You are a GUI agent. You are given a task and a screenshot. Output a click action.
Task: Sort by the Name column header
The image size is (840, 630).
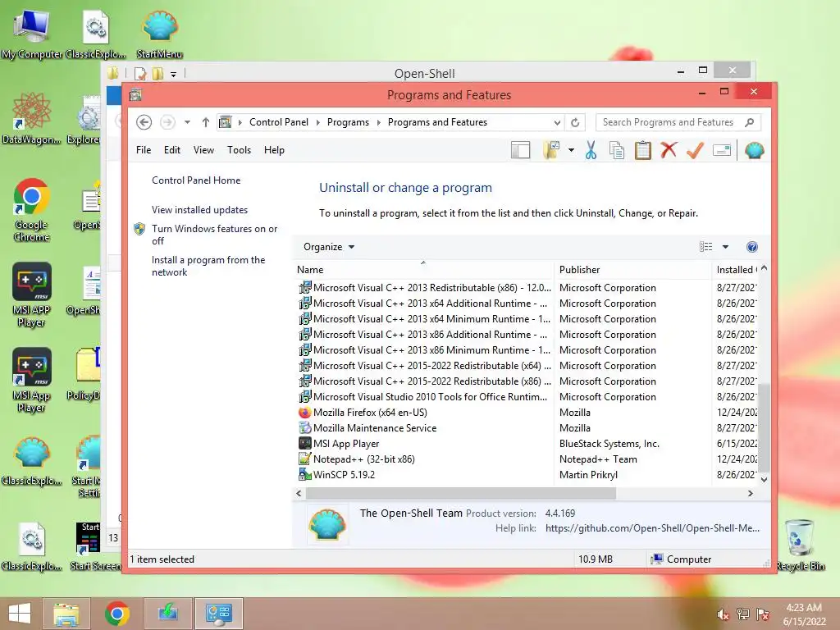423,269
